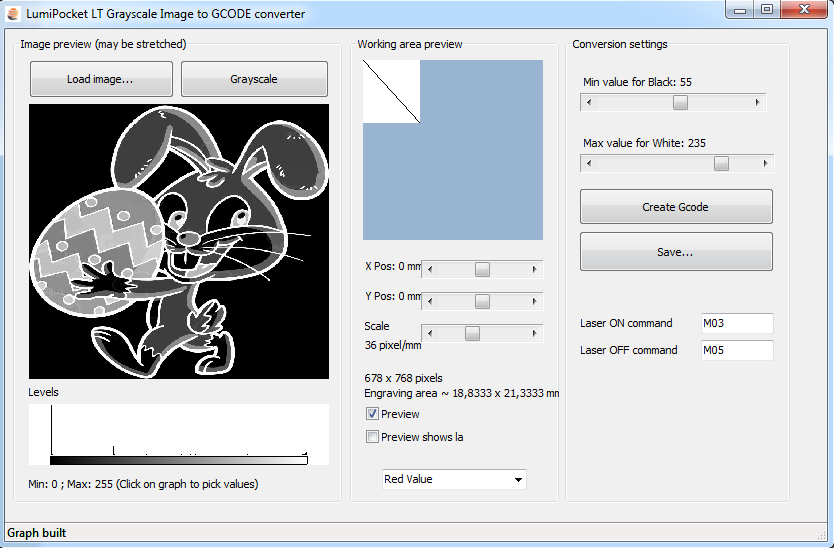Toggle the 'Preview shows la' checkbox
This screenshot has height=548, width=837.
click(372, 436)
